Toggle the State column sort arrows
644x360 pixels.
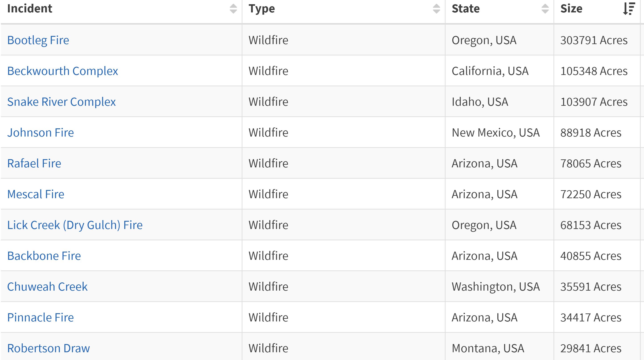545,9
